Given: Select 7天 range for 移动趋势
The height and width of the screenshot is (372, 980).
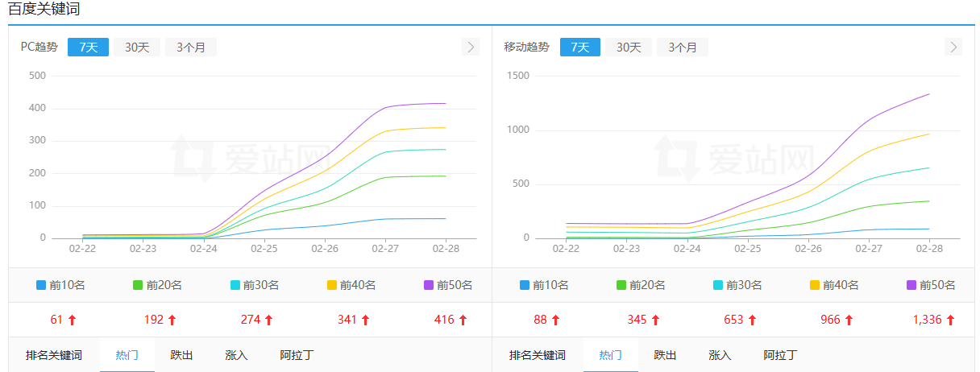Looking at the screenshot, I should click(579, 48).
